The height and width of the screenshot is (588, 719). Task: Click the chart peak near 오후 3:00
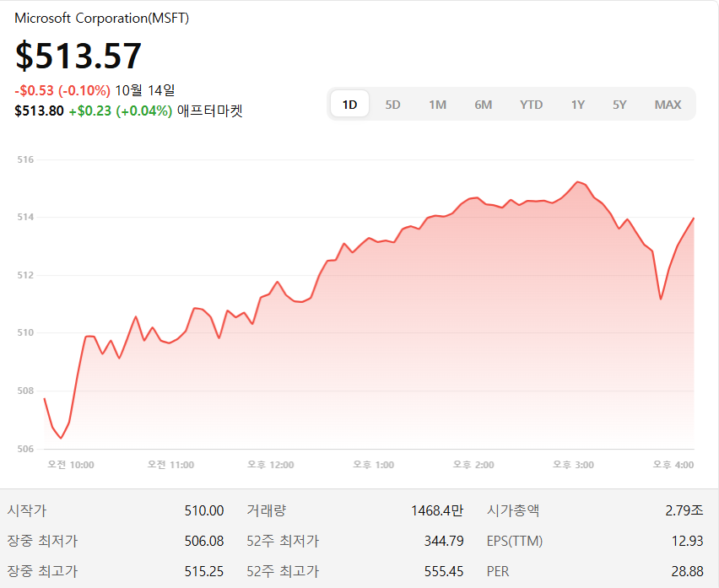(578, 182)
